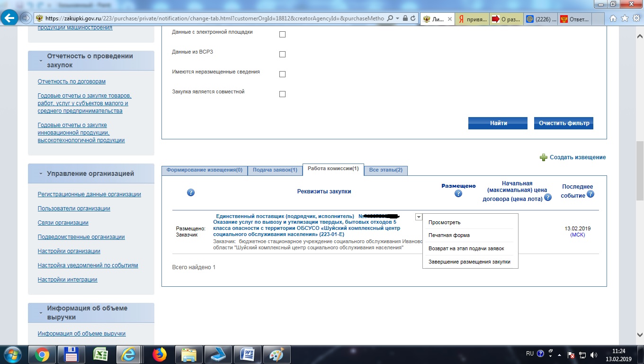
Task: Click the browser back arrow button
Action: pos(10,18)
